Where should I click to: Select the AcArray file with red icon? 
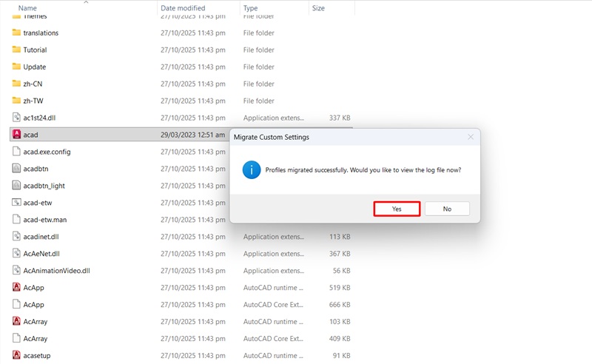coord(17,322)
